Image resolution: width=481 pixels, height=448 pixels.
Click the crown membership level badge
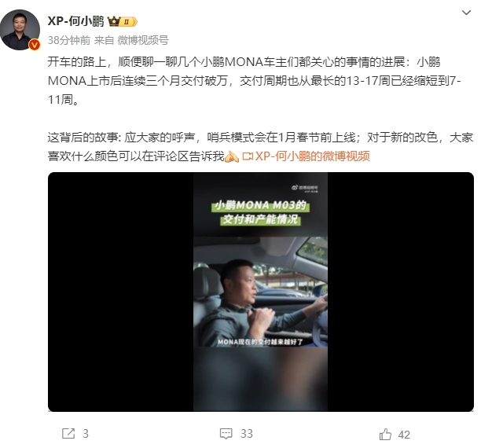[123, 21]
